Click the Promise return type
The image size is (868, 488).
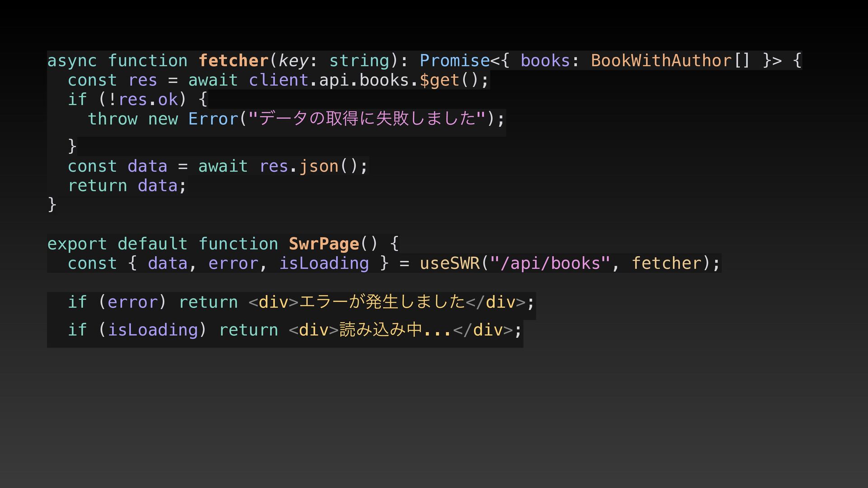[454, 61]
